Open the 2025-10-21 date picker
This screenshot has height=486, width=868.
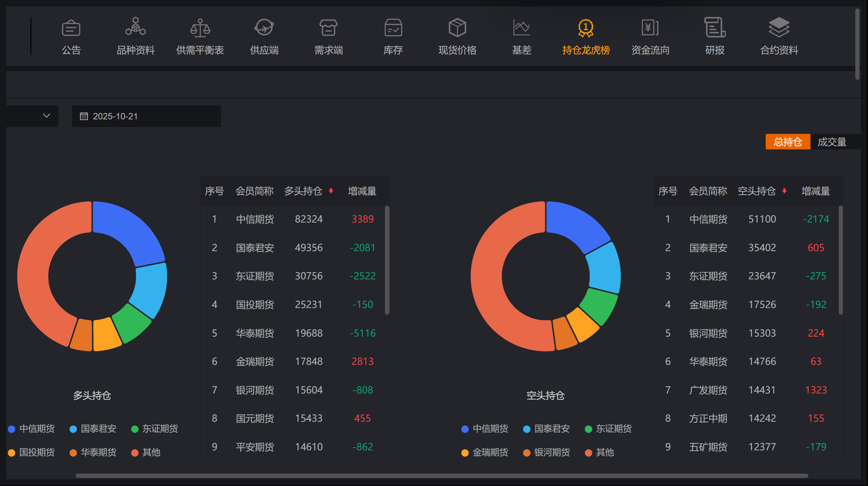coord(146,116)
